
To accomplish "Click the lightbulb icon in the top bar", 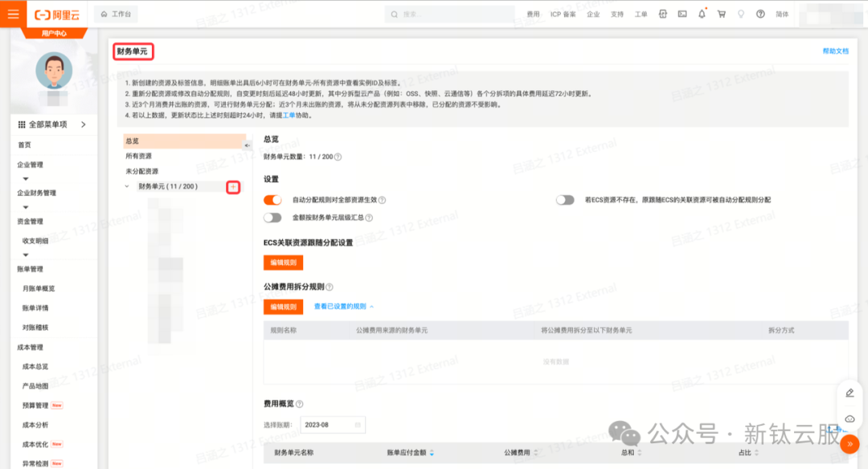I will point(741,14).
